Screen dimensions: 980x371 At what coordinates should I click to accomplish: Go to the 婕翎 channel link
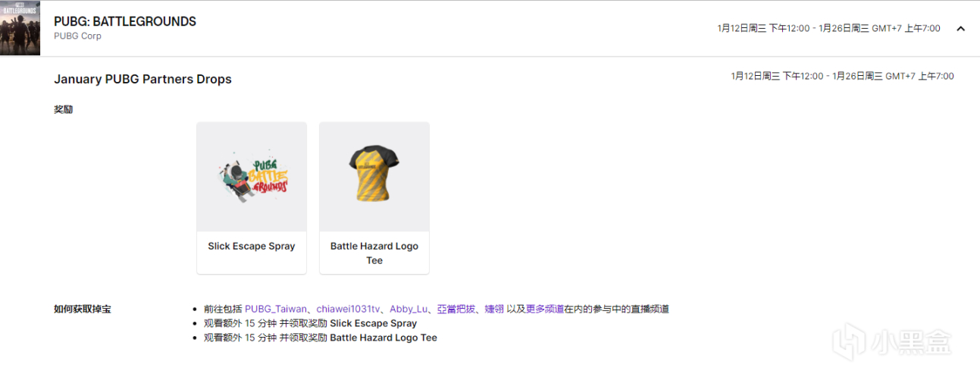click(x=494, y=309)
